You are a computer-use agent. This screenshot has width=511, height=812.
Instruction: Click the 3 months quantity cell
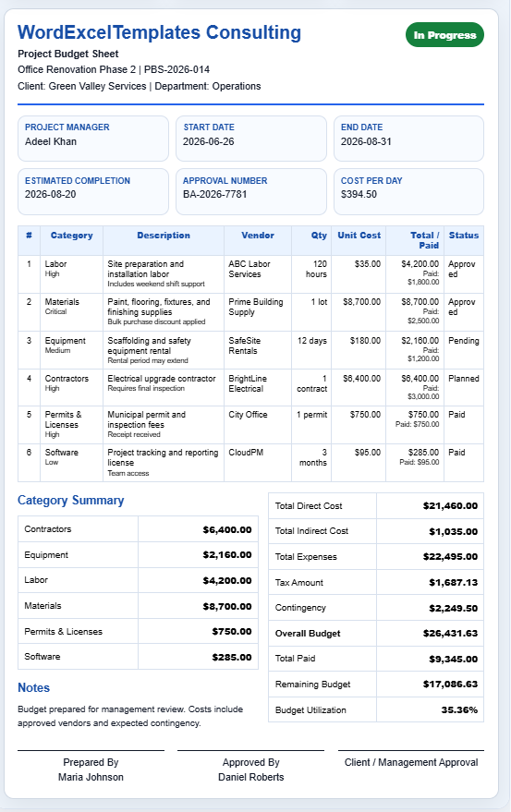coord(311,463)
